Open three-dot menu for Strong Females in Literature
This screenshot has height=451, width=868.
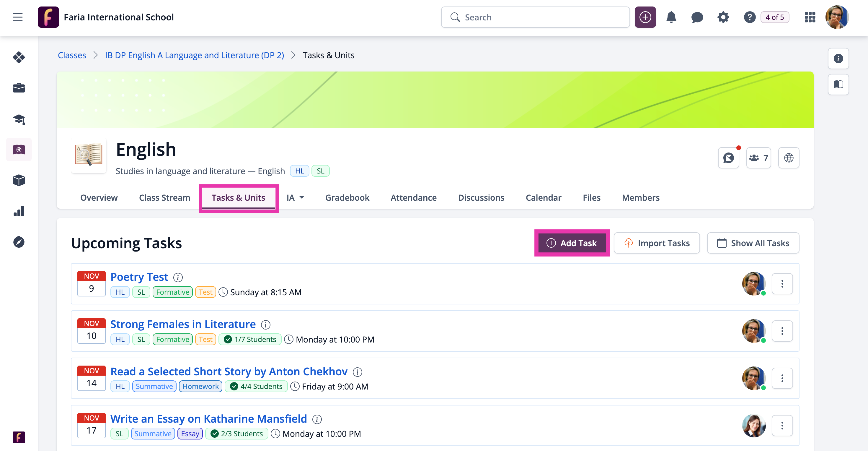pyautogui.click(x=782, y=331)
